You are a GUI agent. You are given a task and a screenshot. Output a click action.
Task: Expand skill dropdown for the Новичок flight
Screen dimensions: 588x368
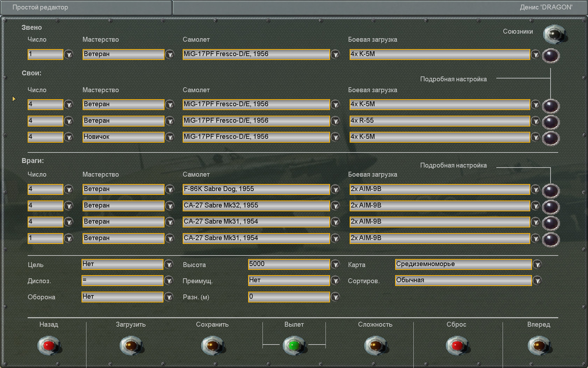(170, 137)
